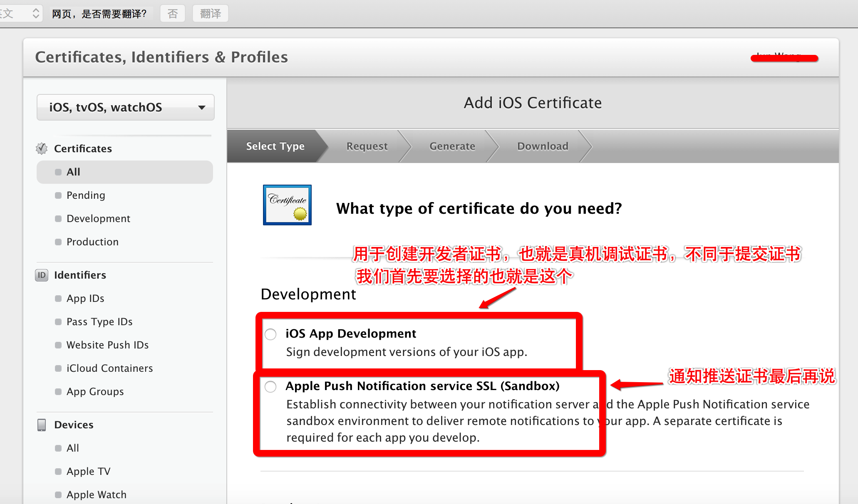The height and width of the screenshot is (504, 858).
Task: Open Apple Watch devices
Action: pos(96,495)
